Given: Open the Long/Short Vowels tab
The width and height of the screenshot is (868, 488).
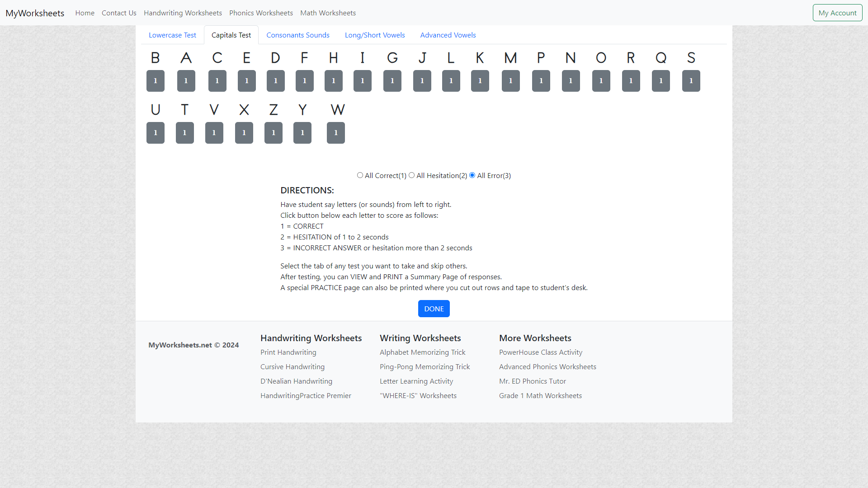Looking at the screenshot, I should click(375, 35).
